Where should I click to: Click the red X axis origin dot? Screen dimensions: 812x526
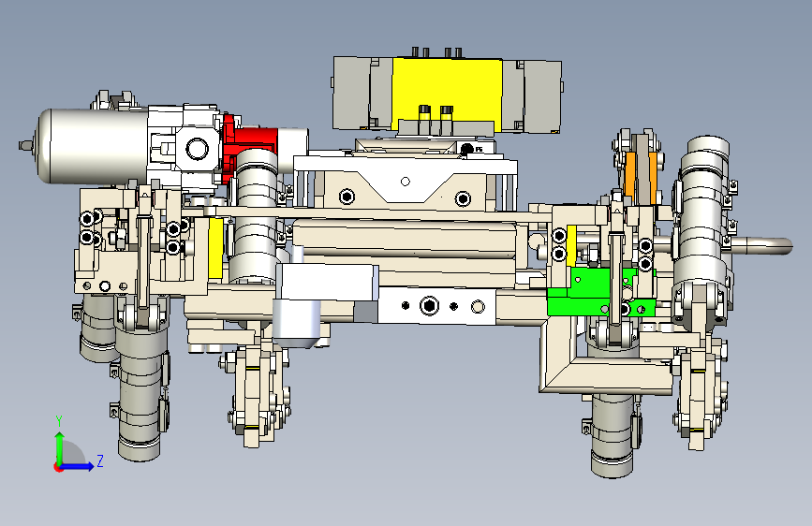click(58, 467)
